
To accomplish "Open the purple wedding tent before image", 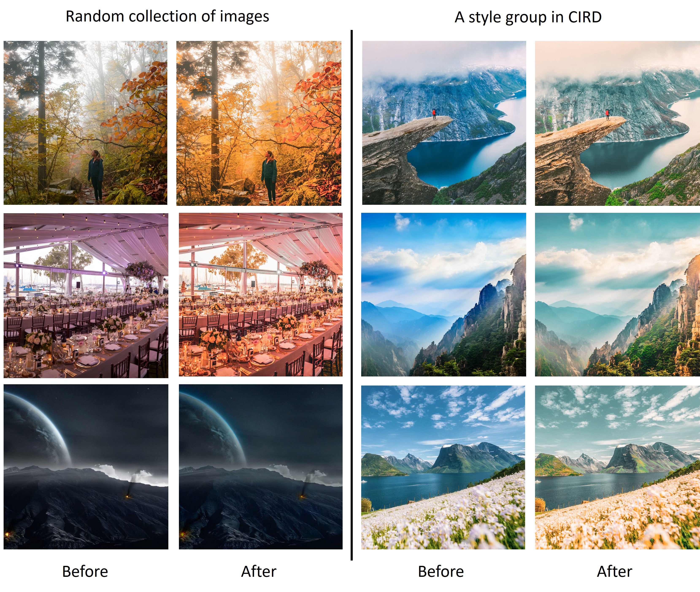I will (x=86, y=296).
